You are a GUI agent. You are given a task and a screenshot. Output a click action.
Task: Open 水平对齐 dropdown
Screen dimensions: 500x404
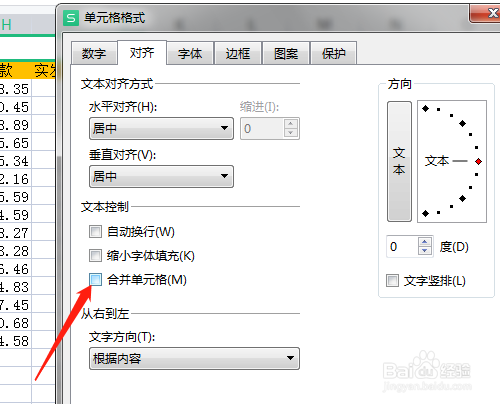(161, 128)
